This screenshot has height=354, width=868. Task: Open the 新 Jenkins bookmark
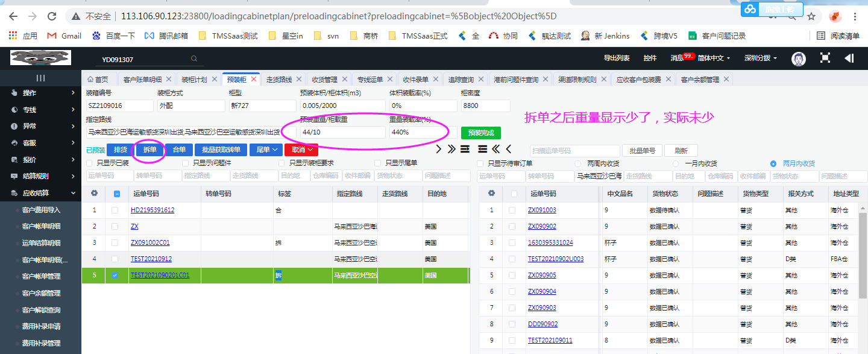pos(605,36)
